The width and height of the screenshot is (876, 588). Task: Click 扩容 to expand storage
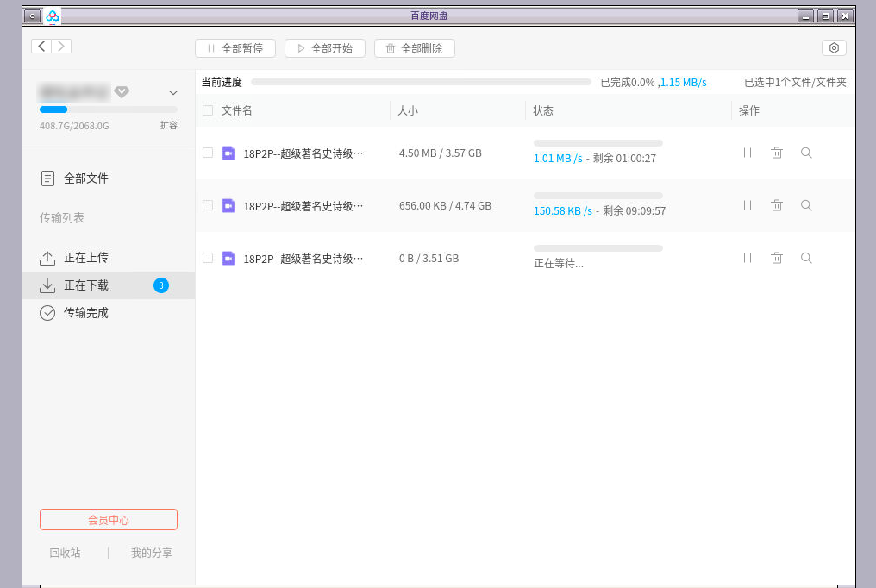coord(169,126)
